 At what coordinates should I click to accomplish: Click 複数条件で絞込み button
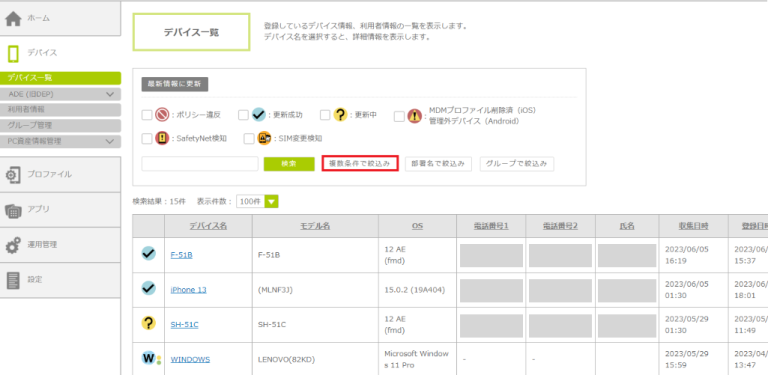click(x=360, y=164)
